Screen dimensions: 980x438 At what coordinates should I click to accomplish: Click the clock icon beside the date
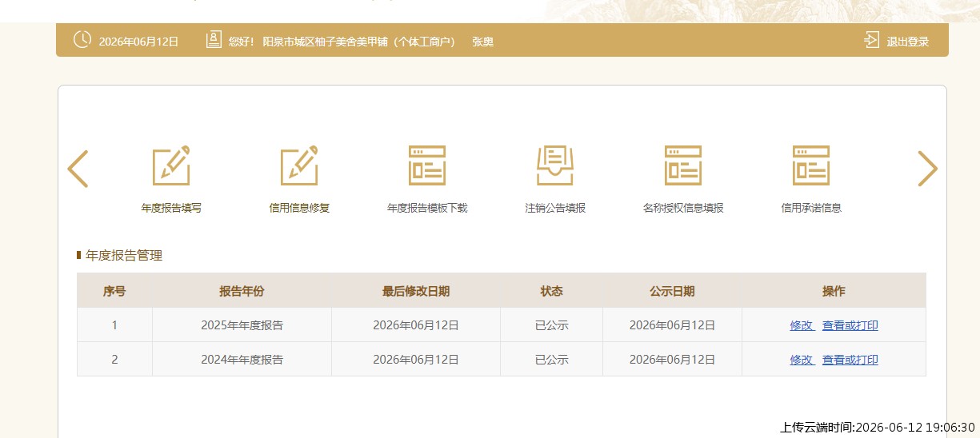click(x=82, y=39)
